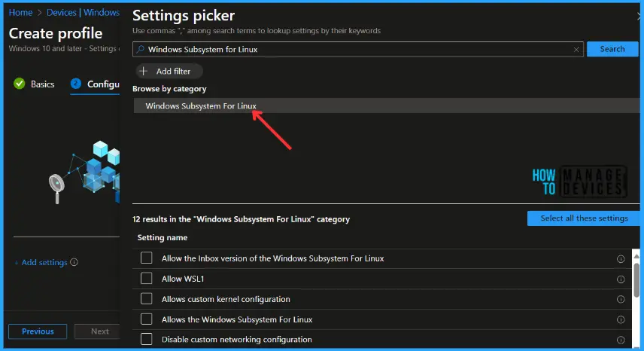Go to Home breadcrumb link
The image size is (644, 351).
click(x=20, y=13)
